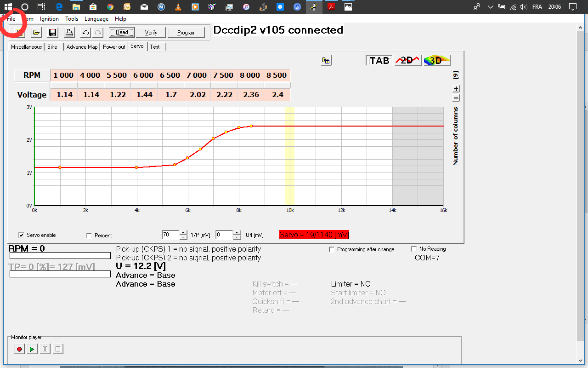Copy the table with the copy icon
This screenshot has width=588, height=368.
coord(326,60)
